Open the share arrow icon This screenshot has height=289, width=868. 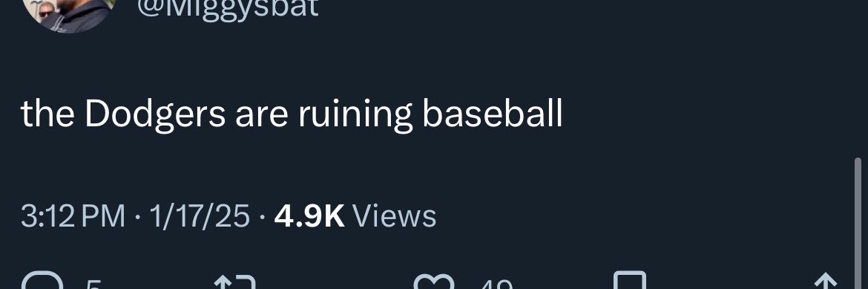click(x=826, y=281)
